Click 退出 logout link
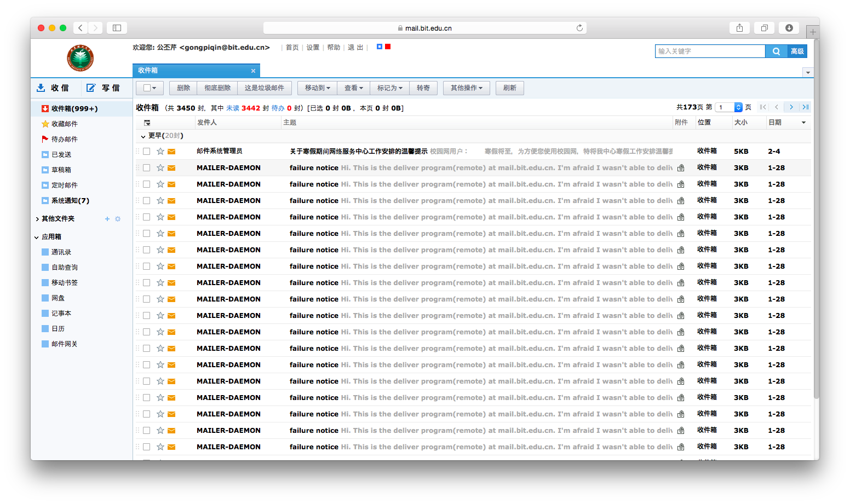 [x=355, y=48]
